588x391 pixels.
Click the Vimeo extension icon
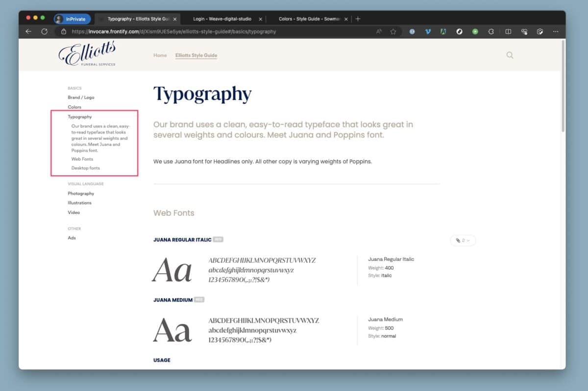coord(428,31)
